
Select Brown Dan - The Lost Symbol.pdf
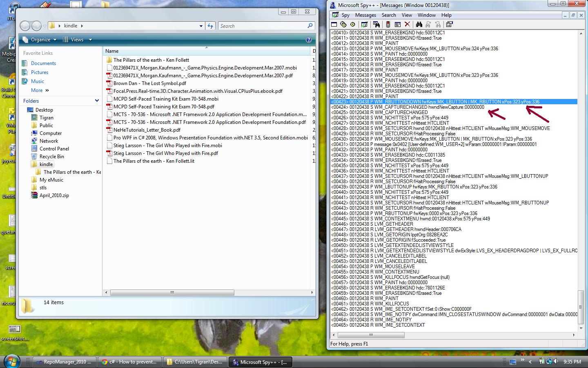[x=150, y=83]
